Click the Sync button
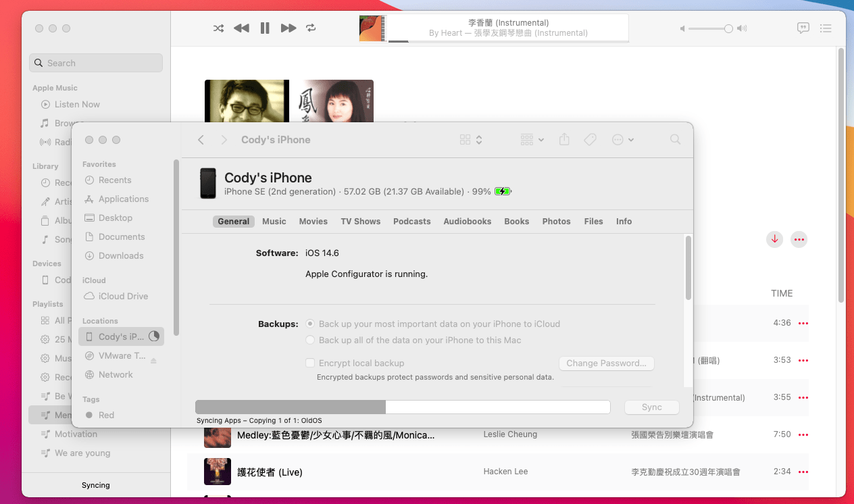This screenshot has width=854, height=504. (x=652, y=407)
